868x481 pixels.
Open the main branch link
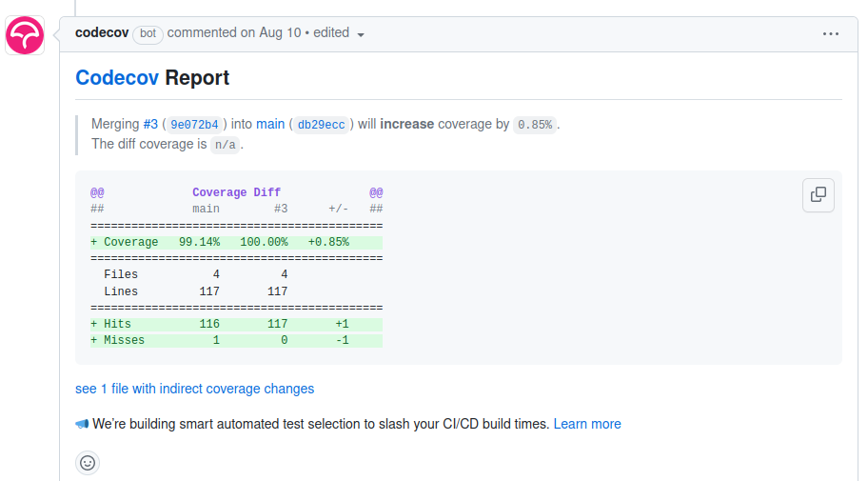click(x=270, y=124)
